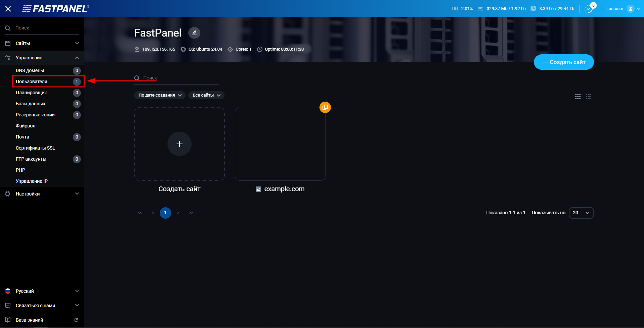
Task: Click the FASTPANEL logo in the top left
Action: [x=55, y=8]
